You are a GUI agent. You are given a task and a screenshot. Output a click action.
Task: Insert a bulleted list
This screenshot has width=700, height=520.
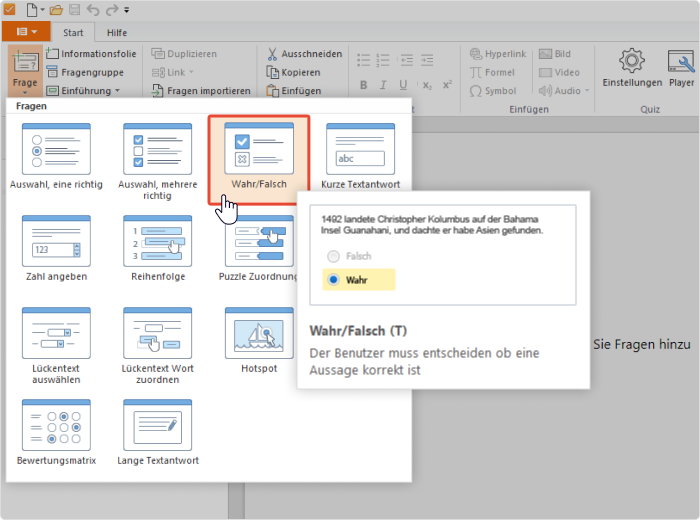(x=363, y=60)
